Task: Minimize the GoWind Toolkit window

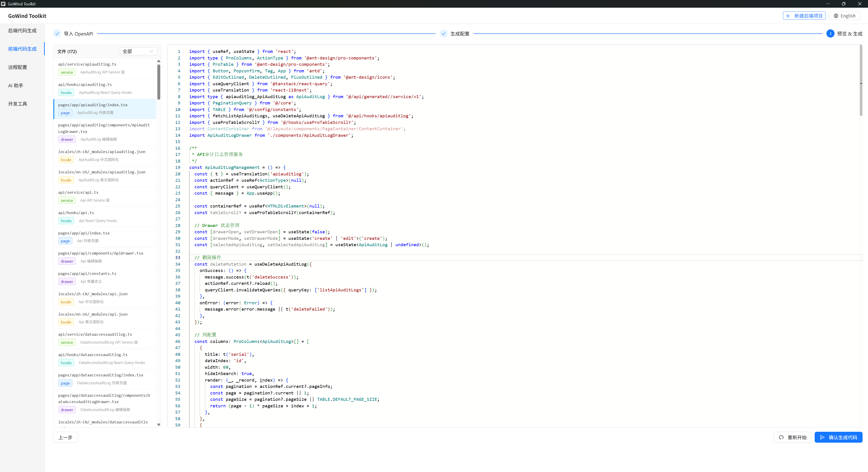Action: tap(828, 4)
